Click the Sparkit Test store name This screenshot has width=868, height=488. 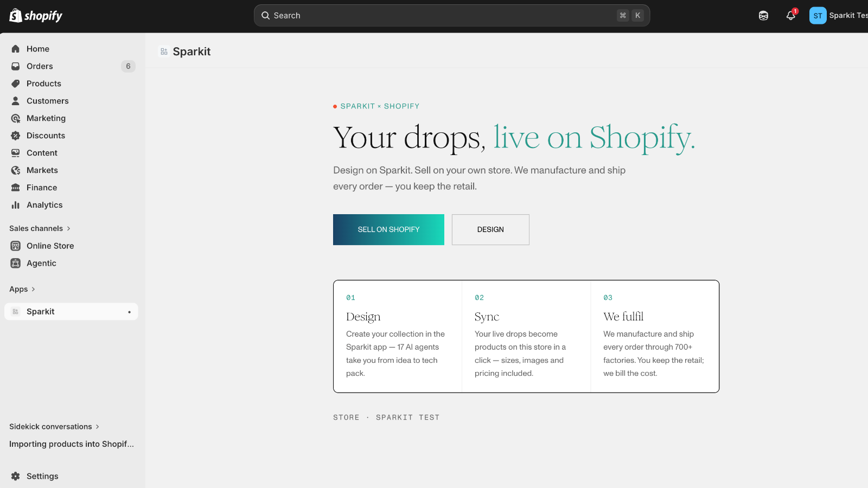(848, 16)
